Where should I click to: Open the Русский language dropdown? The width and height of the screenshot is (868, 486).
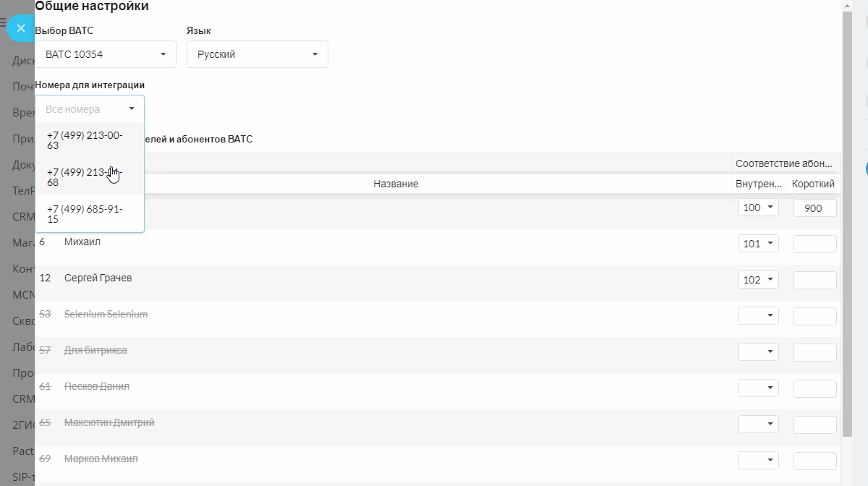click(257, 54)
